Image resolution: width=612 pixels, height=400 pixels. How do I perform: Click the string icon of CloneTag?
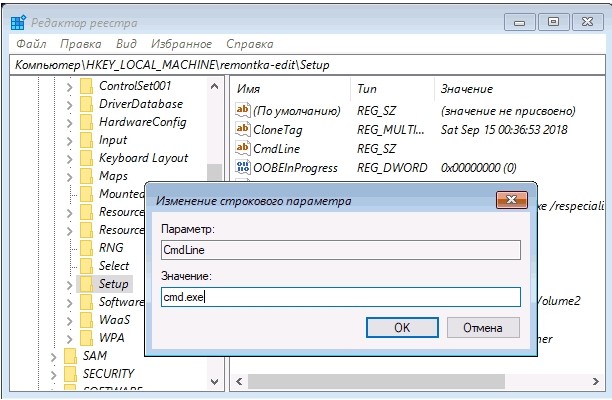point(242,129)
